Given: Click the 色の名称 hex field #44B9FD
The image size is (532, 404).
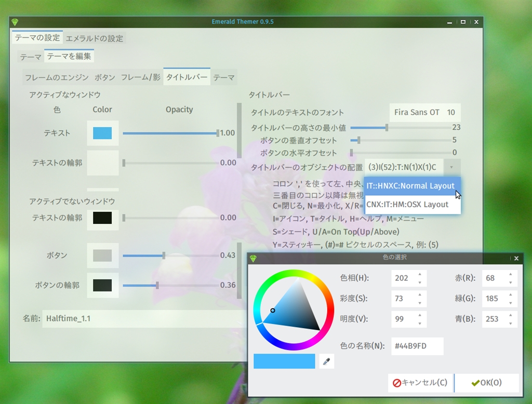Looking at the screenshot, I should click(x=417, y=346).
